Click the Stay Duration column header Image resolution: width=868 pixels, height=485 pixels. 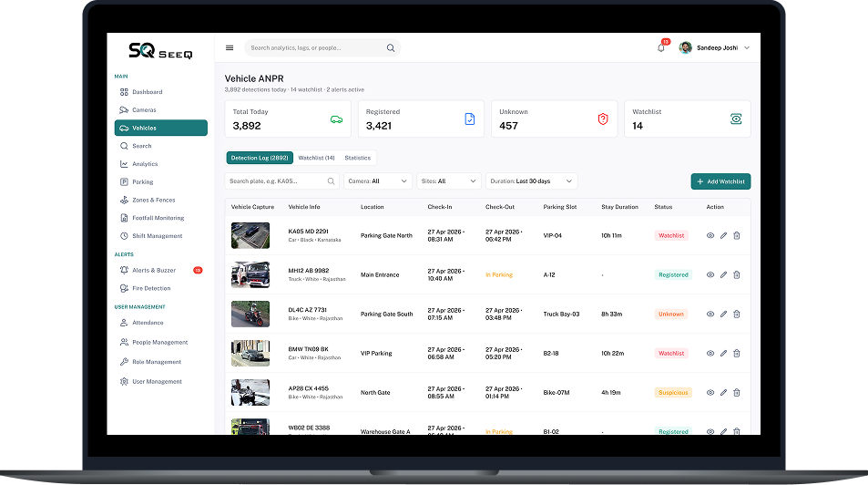pyautogui.click(x=619, y=207)
